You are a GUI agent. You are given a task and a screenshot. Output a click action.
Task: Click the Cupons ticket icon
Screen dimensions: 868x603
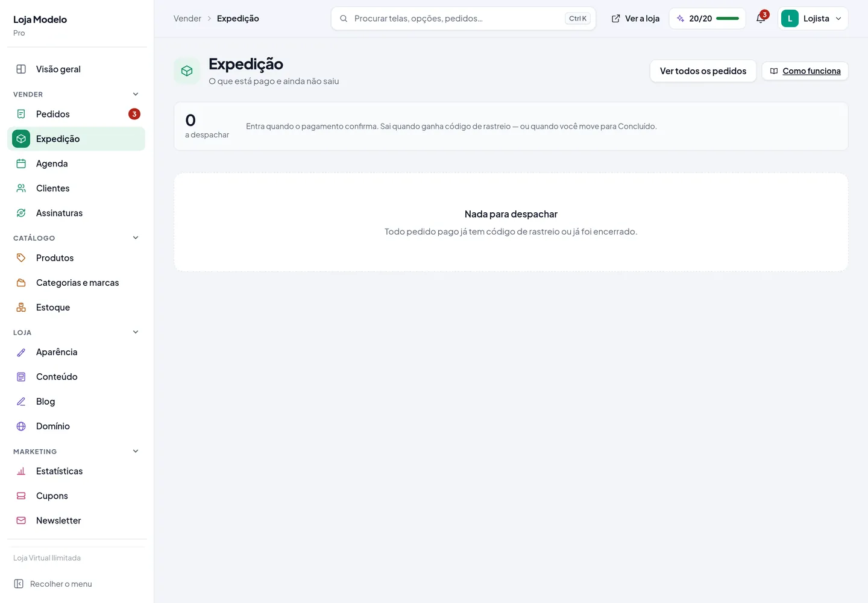(21, 496)
